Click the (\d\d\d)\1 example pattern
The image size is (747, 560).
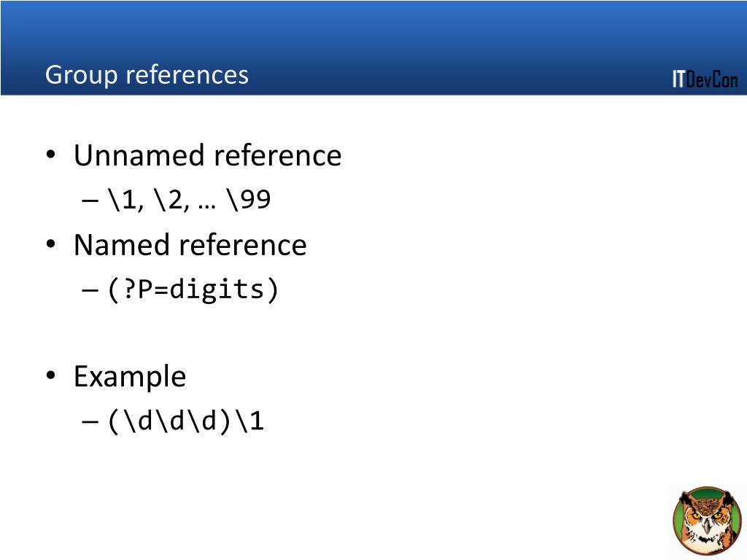[186, 421]
